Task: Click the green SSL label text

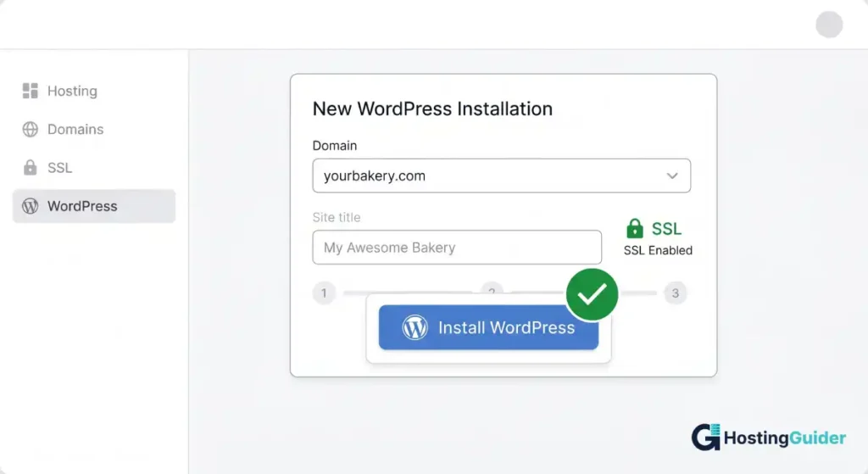Action: click(666, 229)
